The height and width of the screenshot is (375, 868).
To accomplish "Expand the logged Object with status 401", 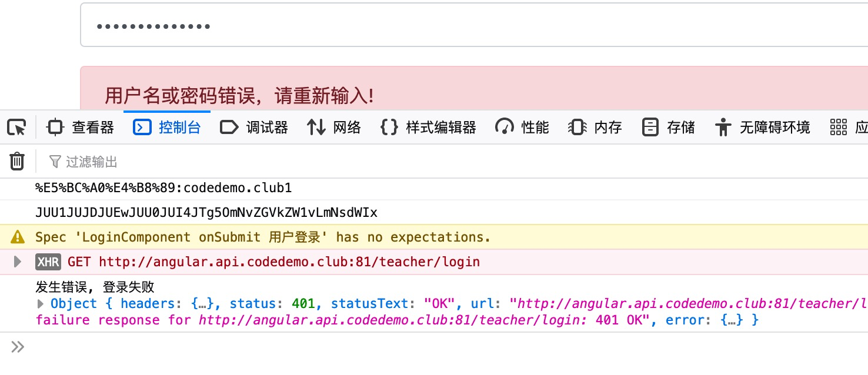I will click(40, 304).
